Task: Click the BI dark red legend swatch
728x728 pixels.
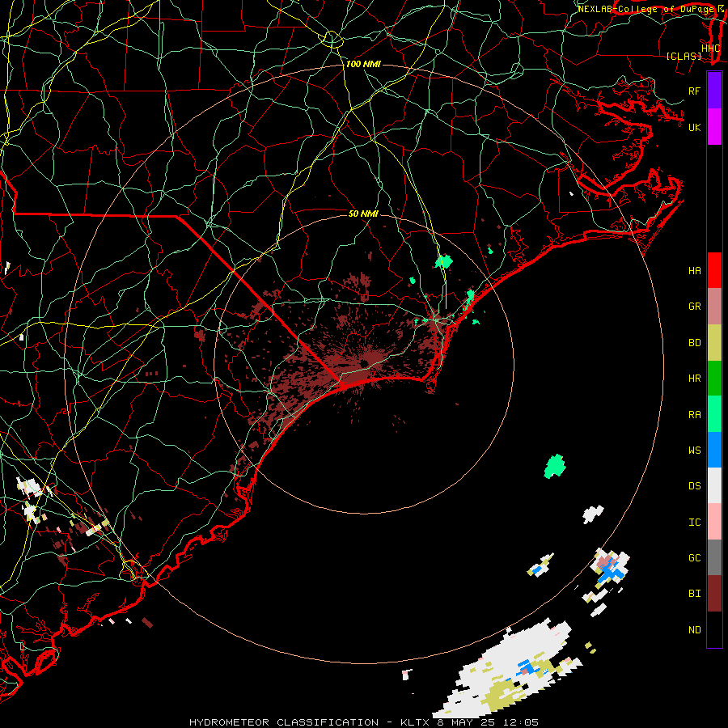Action: coord(714,594)
